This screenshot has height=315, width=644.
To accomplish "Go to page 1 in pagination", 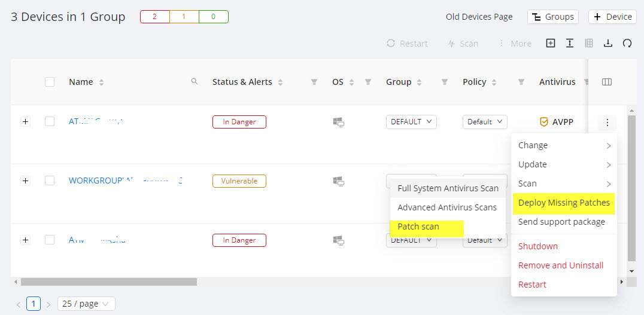I will (34, 304).
